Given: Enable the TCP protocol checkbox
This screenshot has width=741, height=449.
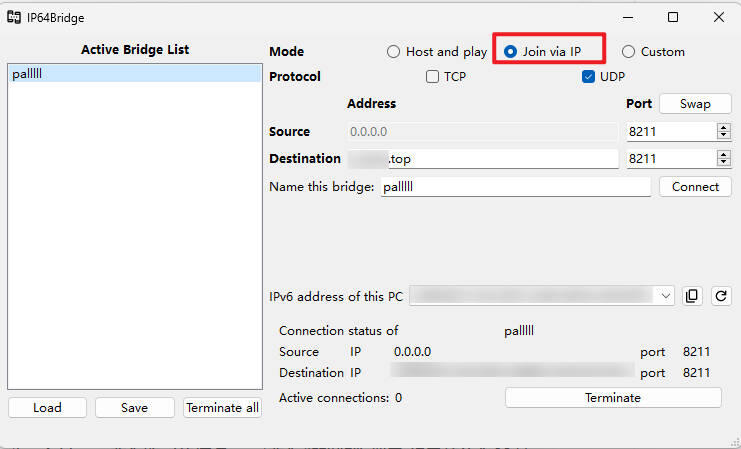Looking at the screenshot, I should (433, 76).
